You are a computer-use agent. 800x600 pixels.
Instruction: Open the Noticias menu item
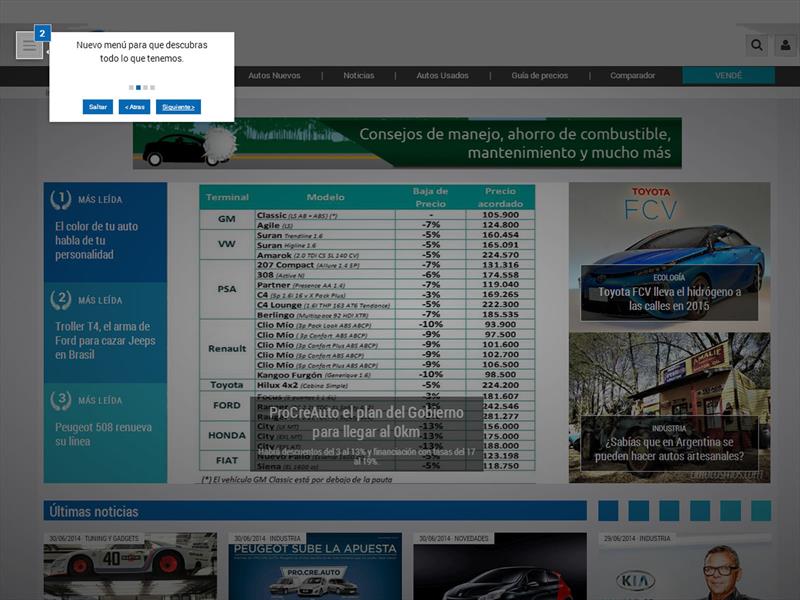tap(358, 76)
